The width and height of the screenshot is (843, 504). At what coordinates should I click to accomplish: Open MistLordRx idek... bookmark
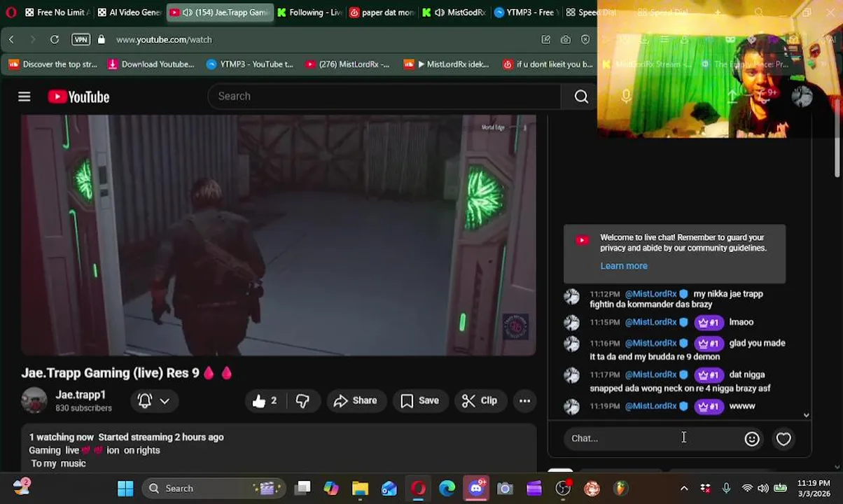tap(447, 64)
